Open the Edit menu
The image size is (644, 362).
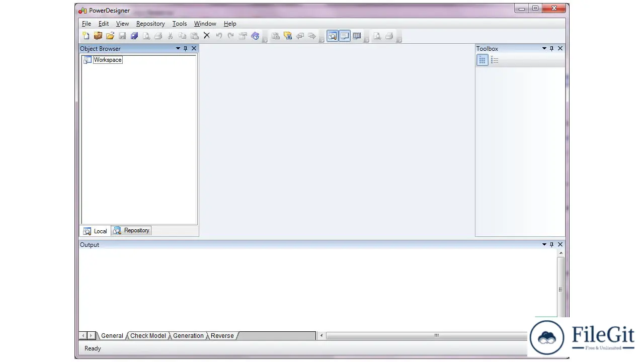click(104, 24)
